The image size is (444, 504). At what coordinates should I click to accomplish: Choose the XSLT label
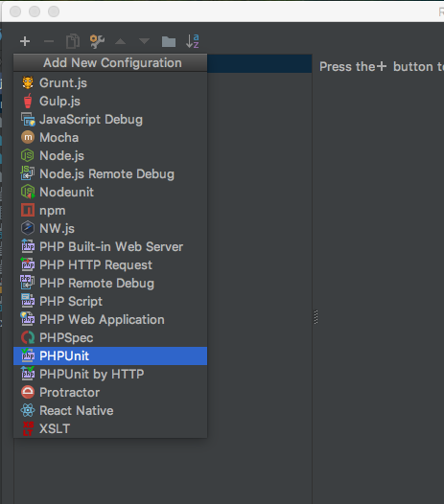(x=55, y=429)
